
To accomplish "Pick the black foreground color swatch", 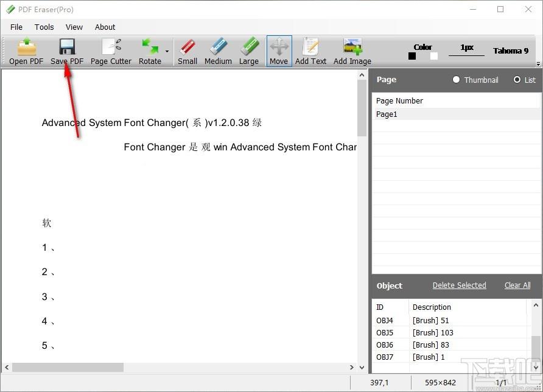I will pyautogui.click(x=412, y=56).
